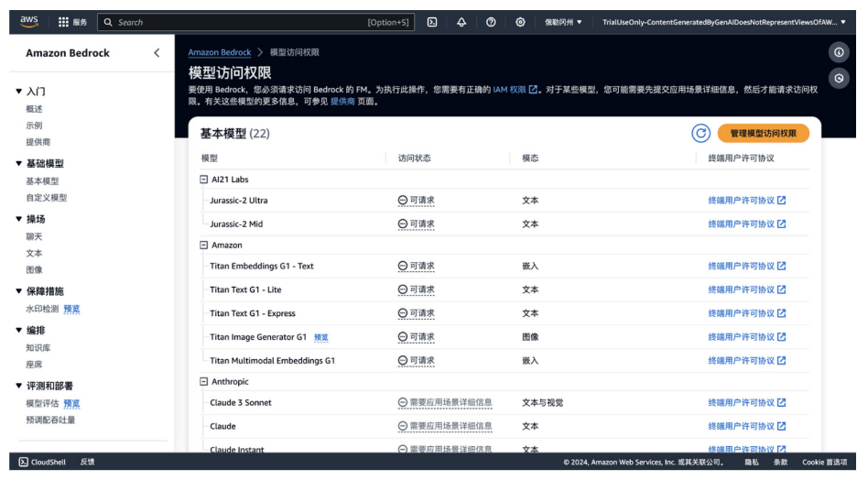Launch CloudShell from the top toolbar icon
This screenshot has width=868, height=480.
pos(432,22)
